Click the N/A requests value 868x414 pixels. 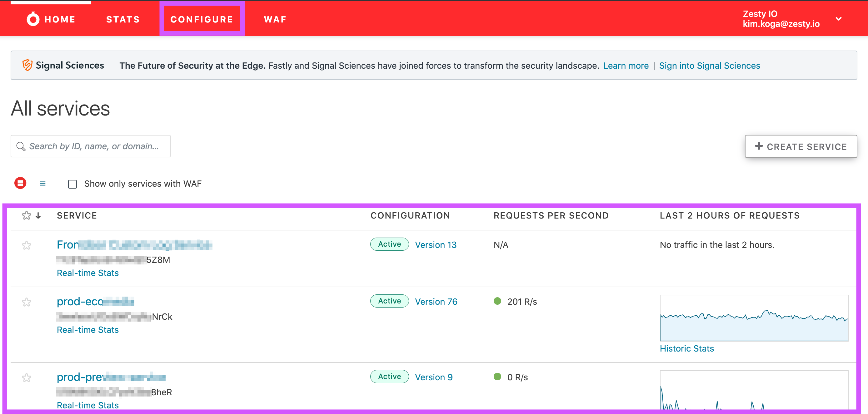click(501, 245)
